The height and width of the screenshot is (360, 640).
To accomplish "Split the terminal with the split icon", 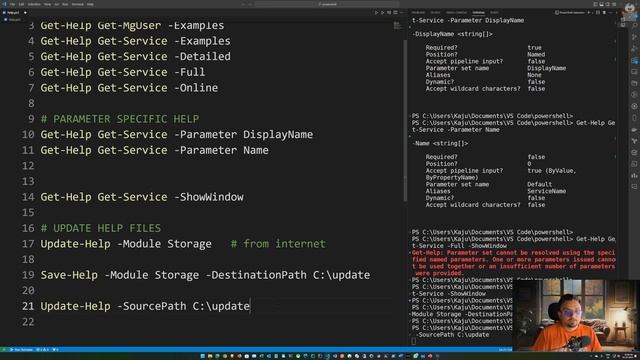I will click(x=598, y=13).
